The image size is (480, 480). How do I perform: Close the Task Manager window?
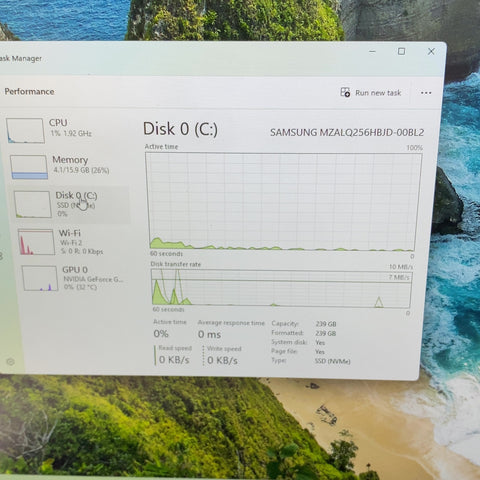point(431,51)
